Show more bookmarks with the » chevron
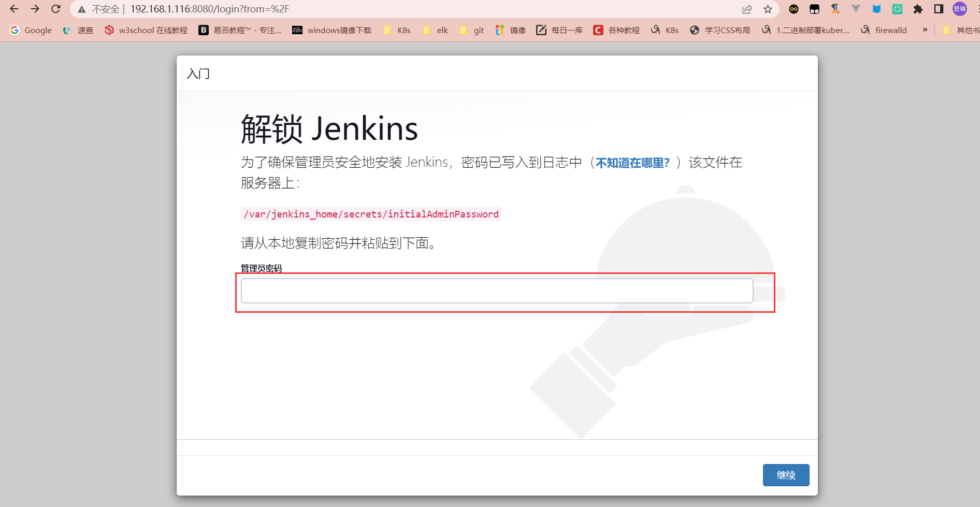 coord(925,30)
